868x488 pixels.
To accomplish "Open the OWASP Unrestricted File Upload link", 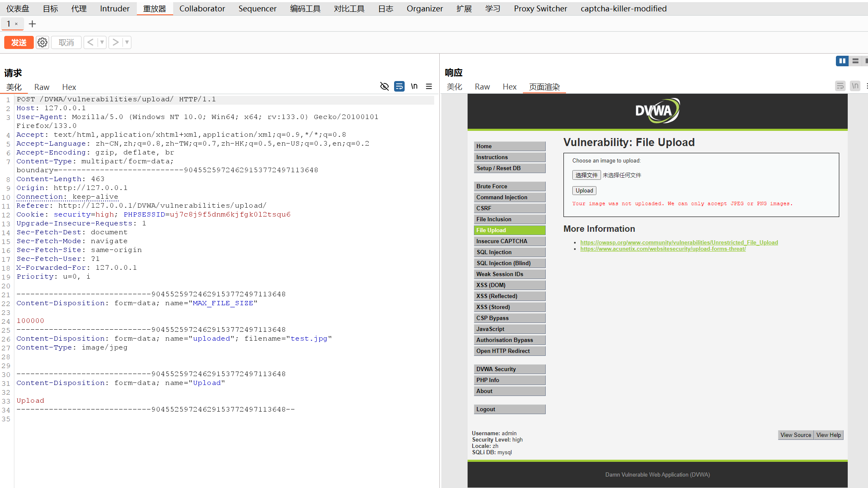I will [x=679, y=242].
